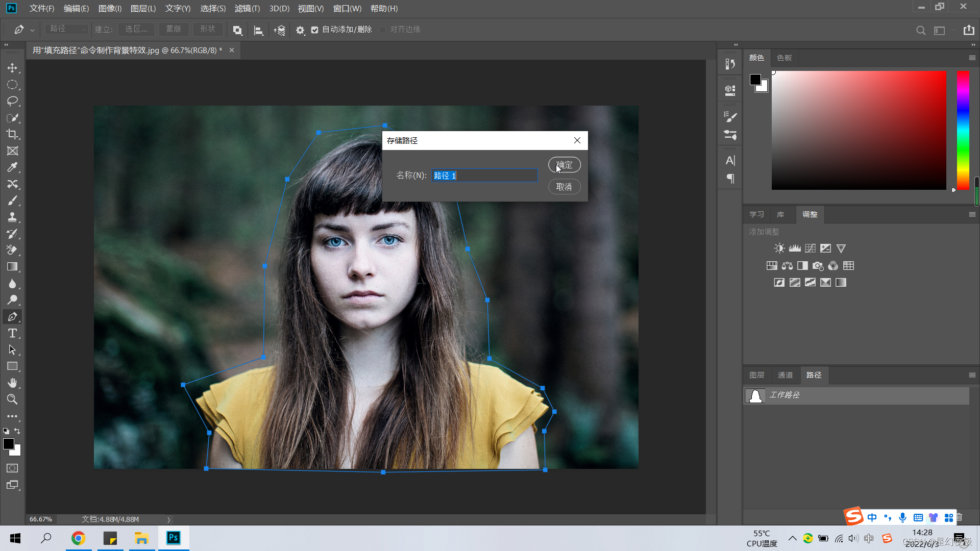Image resolution: width=980 pixels, height=551 pixels.
Task: Click the 取消 button in dialog
Action: coord(564,187)
